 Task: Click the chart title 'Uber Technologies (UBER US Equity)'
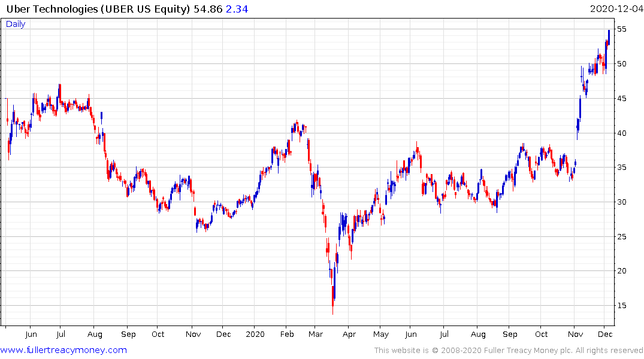(x=98, y=9)
